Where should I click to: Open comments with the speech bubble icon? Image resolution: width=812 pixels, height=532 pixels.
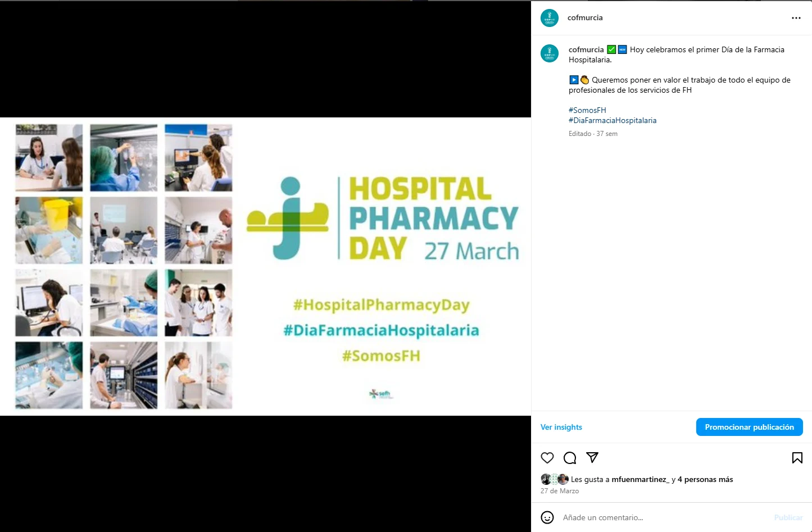[570, 458]
